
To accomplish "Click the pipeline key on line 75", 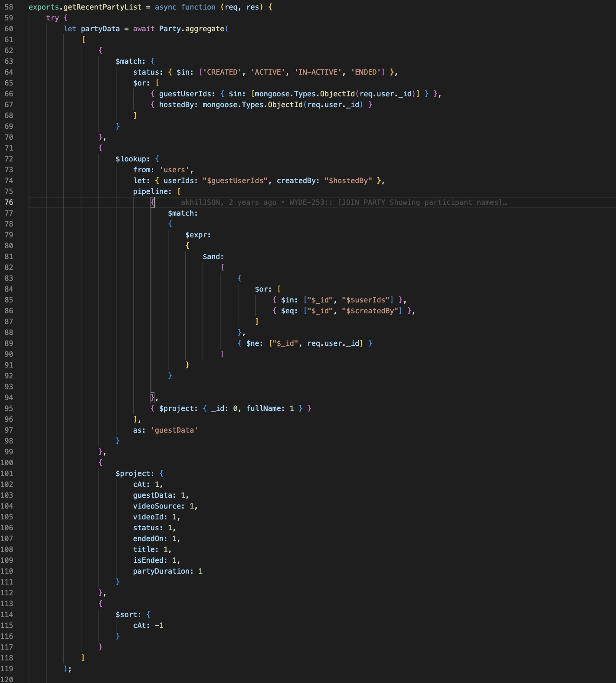I will click(150, 191).
